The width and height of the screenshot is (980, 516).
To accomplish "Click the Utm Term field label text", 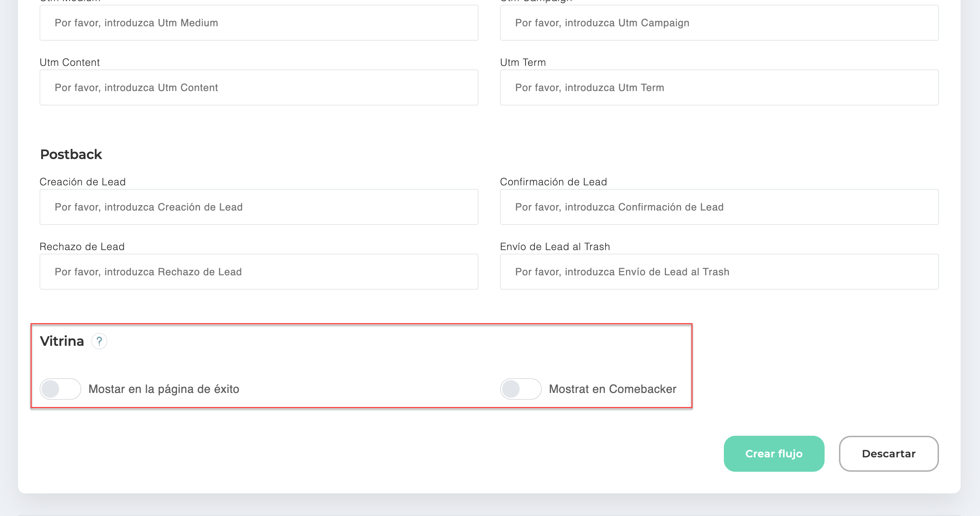I will (x=523, y=62).
